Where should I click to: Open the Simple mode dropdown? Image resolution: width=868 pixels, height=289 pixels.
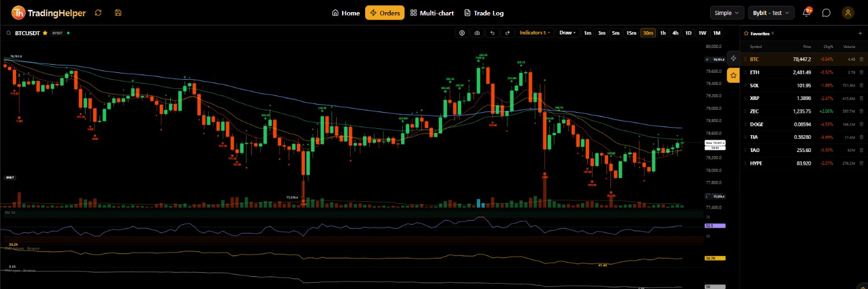tap(727, 13)
